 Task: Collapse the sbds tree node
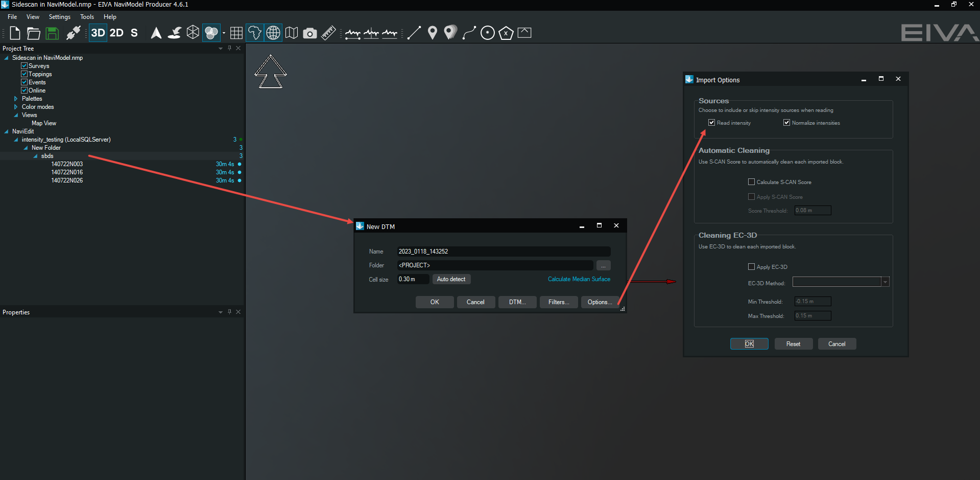[35, 156]
